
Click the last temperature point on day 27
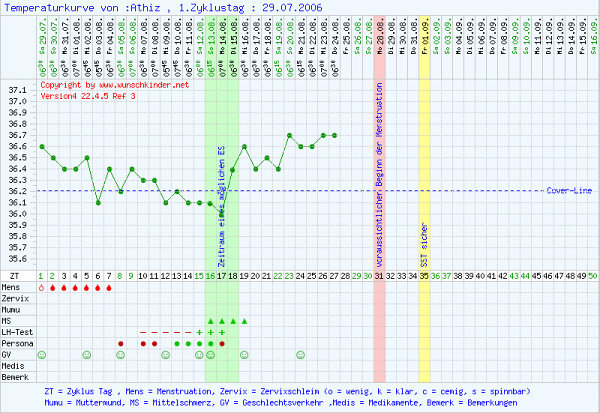coord(335,135)
